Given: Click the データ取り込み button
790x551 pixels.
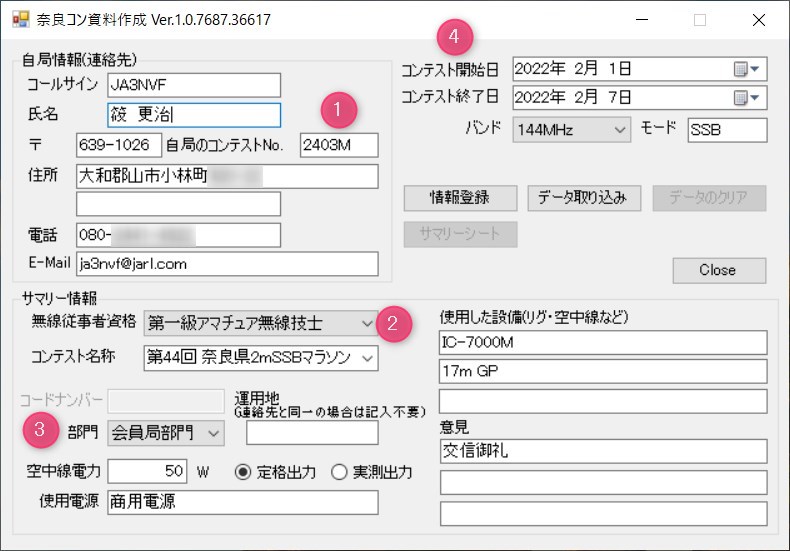Looking at the screenshot, I should (x=583, y=197).
